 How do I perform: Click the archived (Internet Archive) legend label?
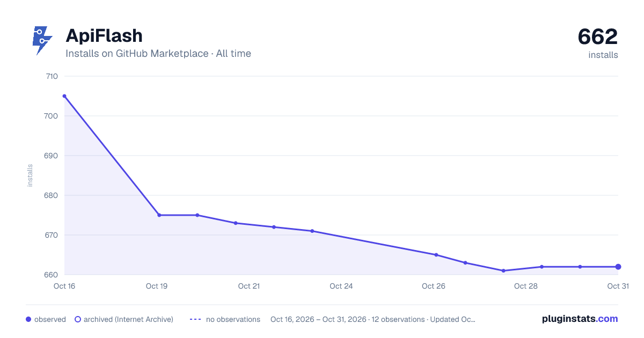(128, 319)
